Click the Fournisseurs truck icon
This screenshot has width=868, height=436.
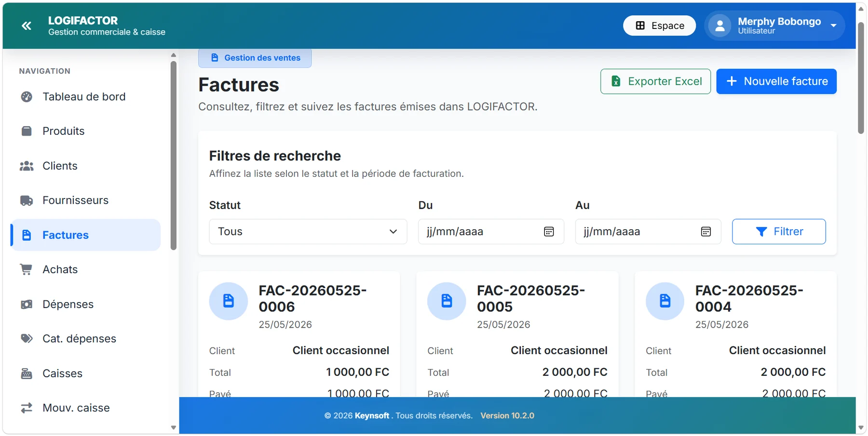(27, 200)
